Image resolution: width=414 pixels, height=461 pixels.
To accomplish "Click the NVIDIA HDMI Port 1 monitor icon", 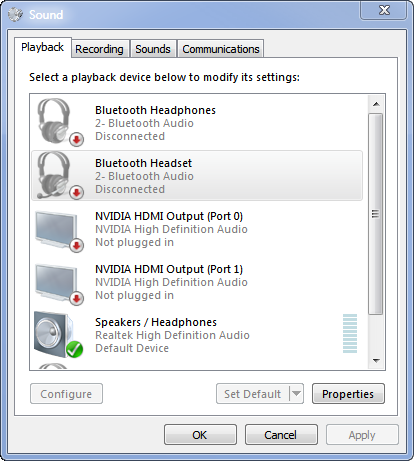I will tap(59, 284).
